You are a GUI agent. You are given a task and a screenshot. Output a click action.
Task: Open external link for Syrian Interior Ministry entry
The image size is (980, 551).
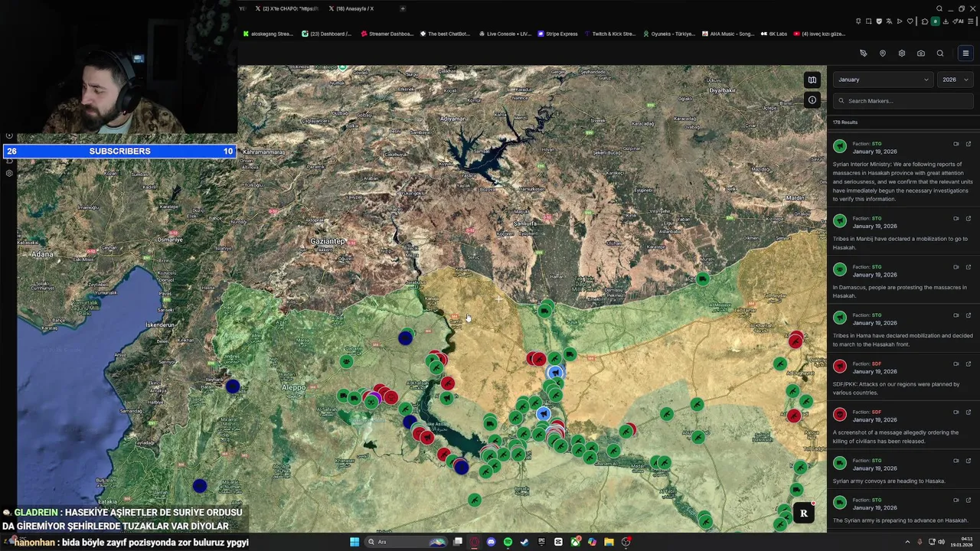pyautogui.click(x=969, y=144)
